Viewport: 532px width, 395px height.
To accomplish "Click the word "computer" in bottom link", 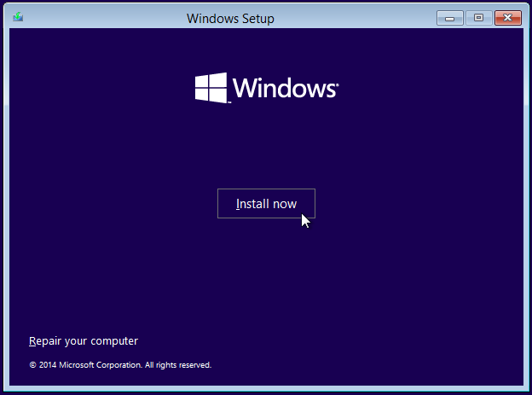I will [x=114, y=341].
